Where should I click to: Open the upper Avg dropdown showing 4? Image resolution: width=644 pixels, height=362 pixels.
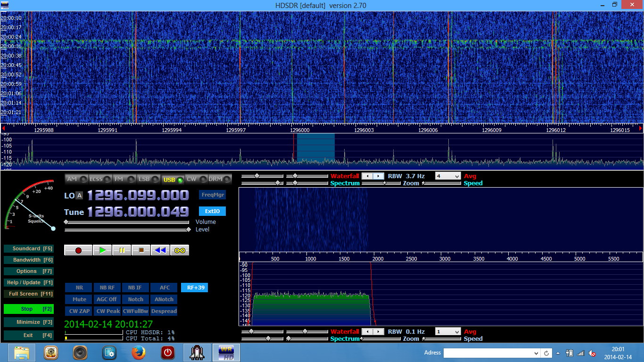tap(447, 176)
